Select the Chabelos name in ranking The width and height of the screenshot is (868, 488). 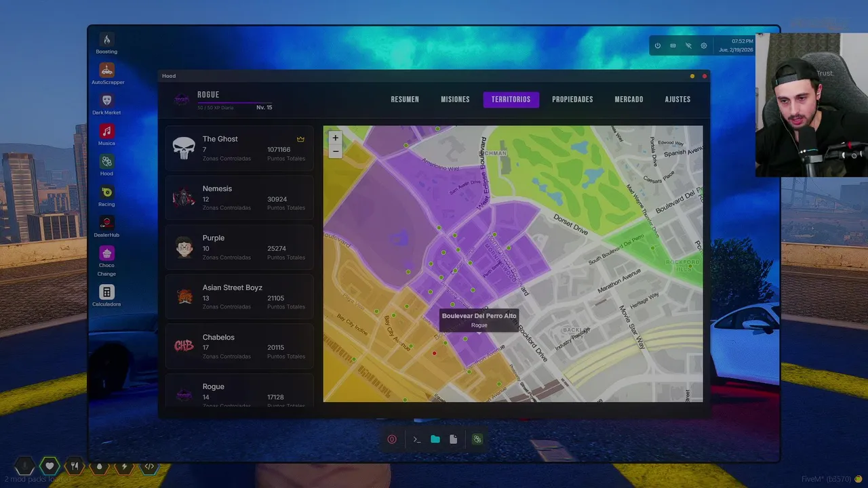(x=218, y=337)
